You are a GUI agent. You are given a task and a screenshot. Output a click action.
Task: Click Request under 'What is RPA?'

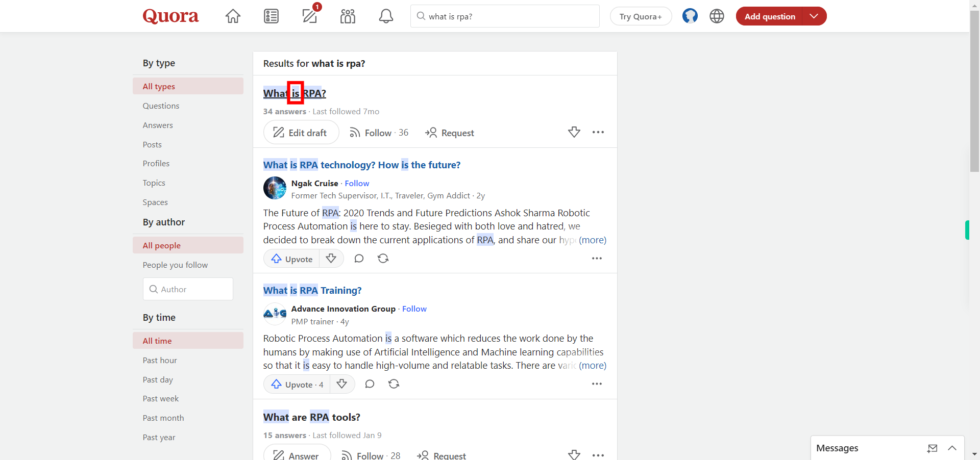450,133
